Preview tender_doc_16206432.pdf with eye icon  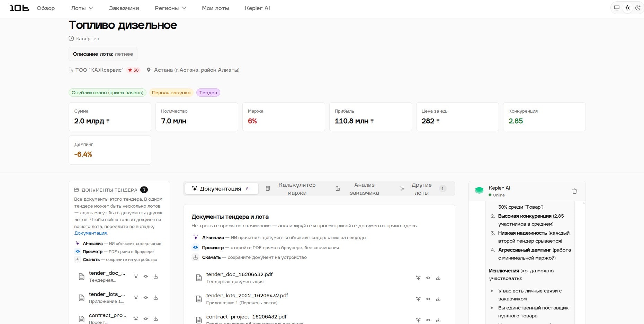click(428, 278)
